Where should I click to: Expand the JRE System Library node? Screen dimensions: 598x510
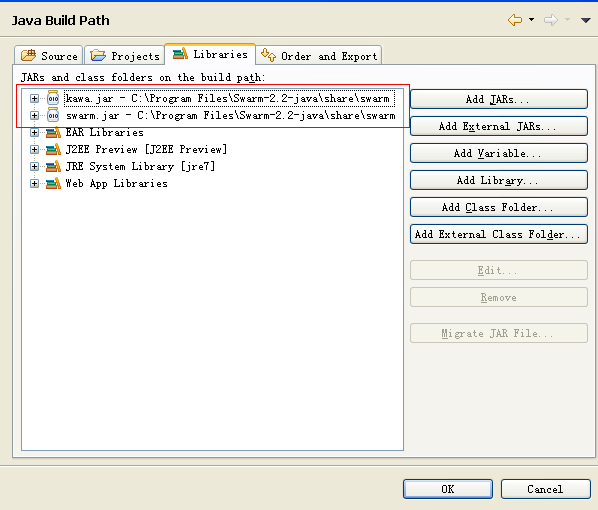34,166
